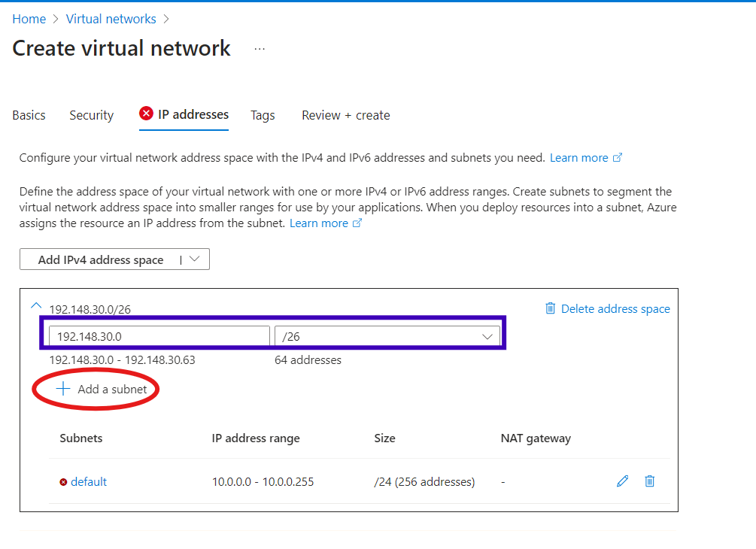
Task: Click external link icon after first Learn more
Action: (618, 158)
